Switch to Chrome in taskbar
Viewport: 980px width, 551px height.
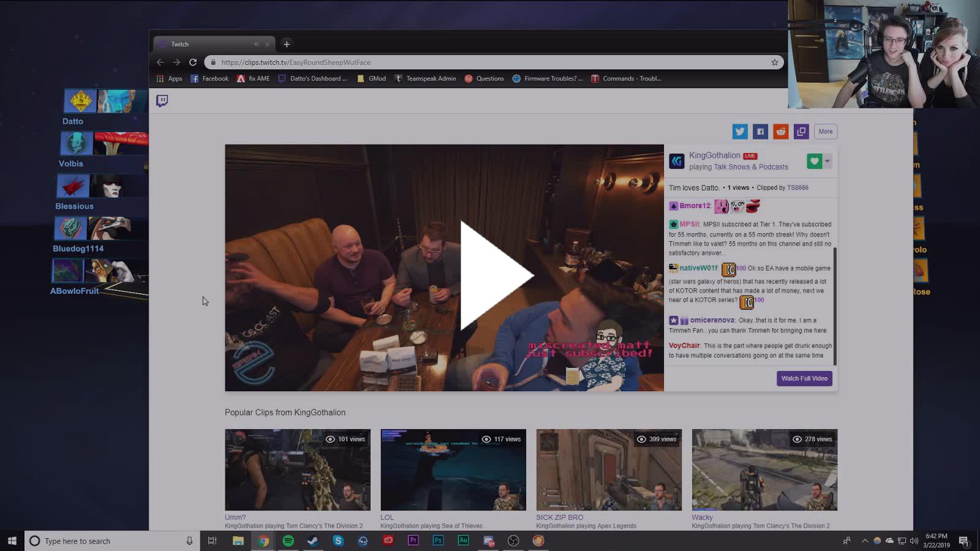pos(263,541)
